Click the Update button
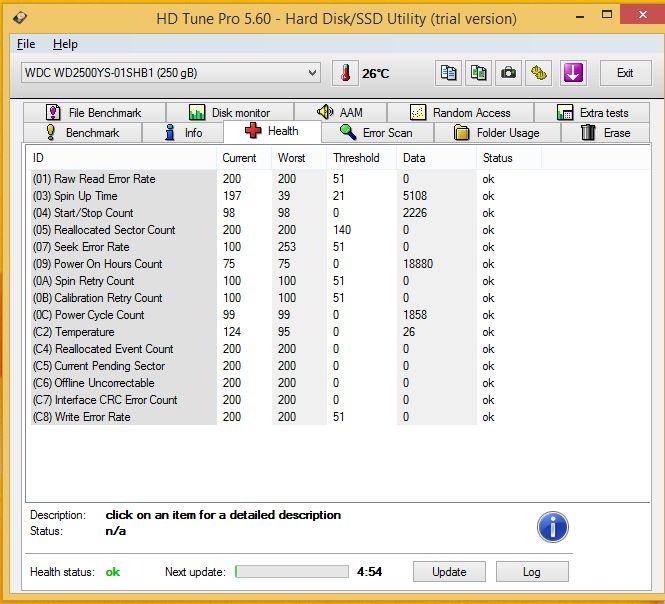 tap(449, 572)
